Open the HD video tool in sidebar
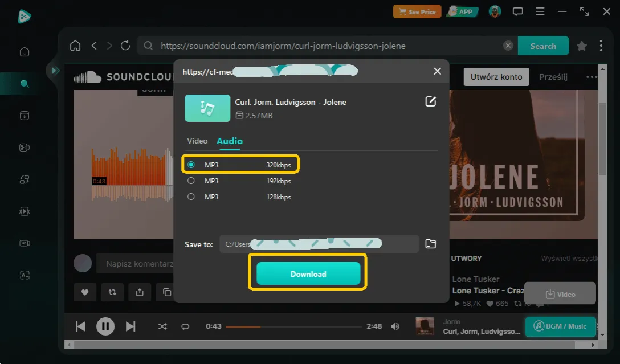This screenshot has height=364, width=620. coord(24,243)
